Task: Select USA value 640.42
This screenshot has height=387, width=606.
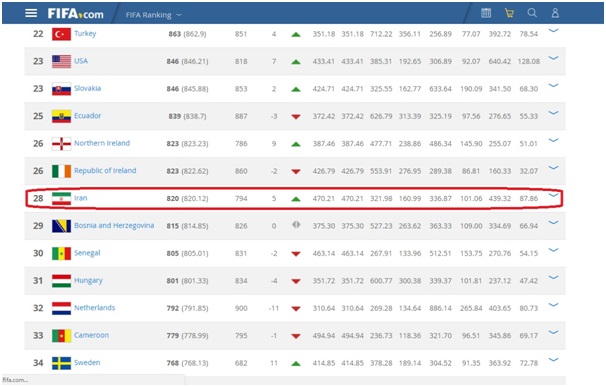Action: point(500,61)
